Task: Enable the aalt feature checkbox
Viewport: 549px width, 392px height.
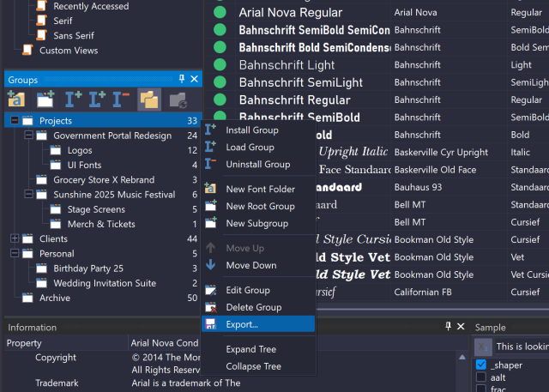Action: click(x=481, y=377)
